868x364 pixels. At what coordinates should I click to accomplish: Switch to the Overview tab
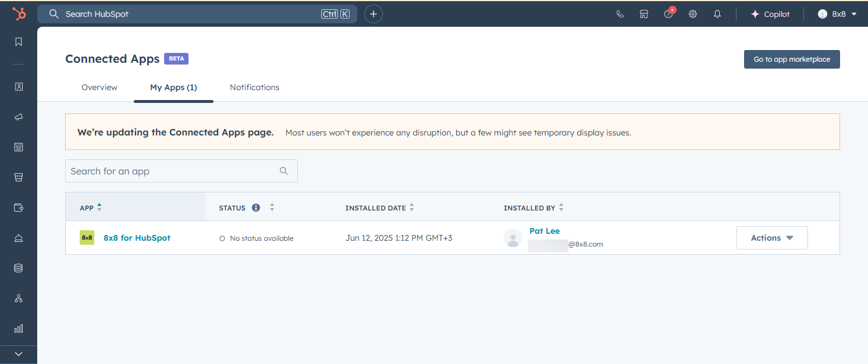click(99, 87)
